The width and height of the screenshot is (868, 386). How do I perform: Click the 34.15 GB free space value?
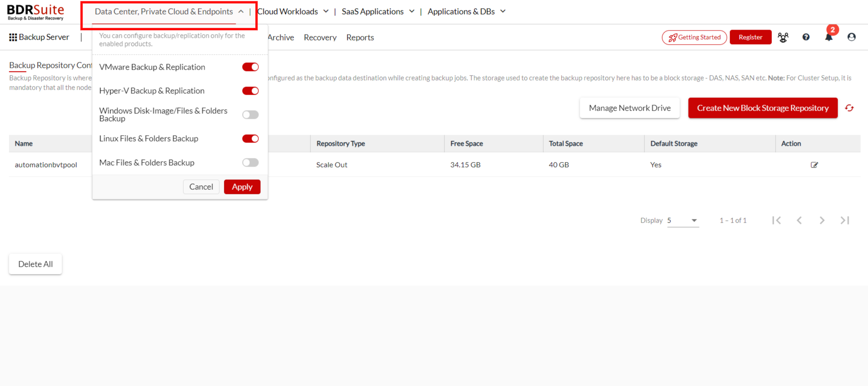click(x=465, y=165)
